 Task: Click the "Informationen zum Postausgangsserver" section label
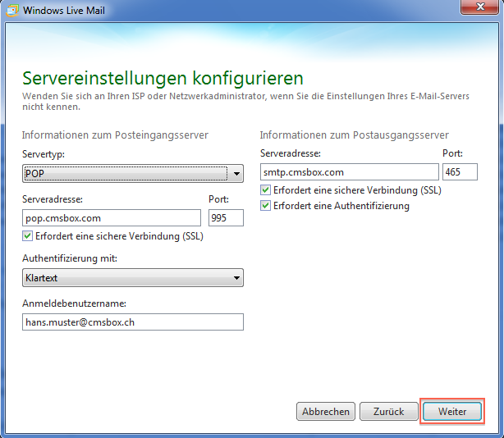coord(355,135)
